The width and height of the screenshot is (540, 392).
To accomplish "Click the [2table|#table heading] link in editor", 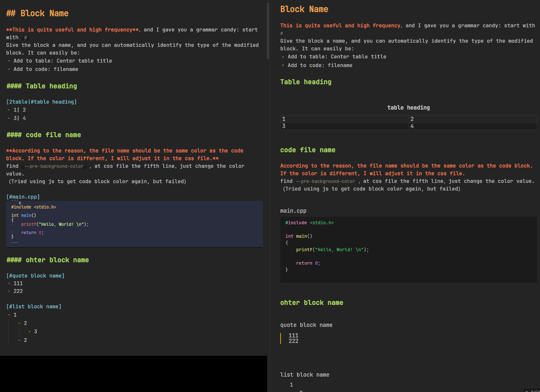I will tap(41, 102).
